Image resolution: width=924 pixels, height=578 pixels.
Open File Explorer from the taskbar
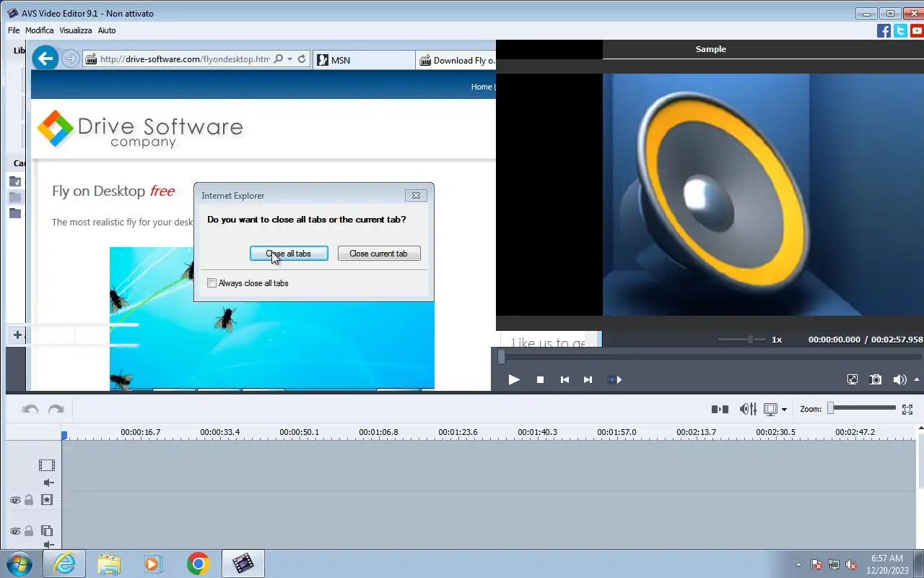pos(109,564)
